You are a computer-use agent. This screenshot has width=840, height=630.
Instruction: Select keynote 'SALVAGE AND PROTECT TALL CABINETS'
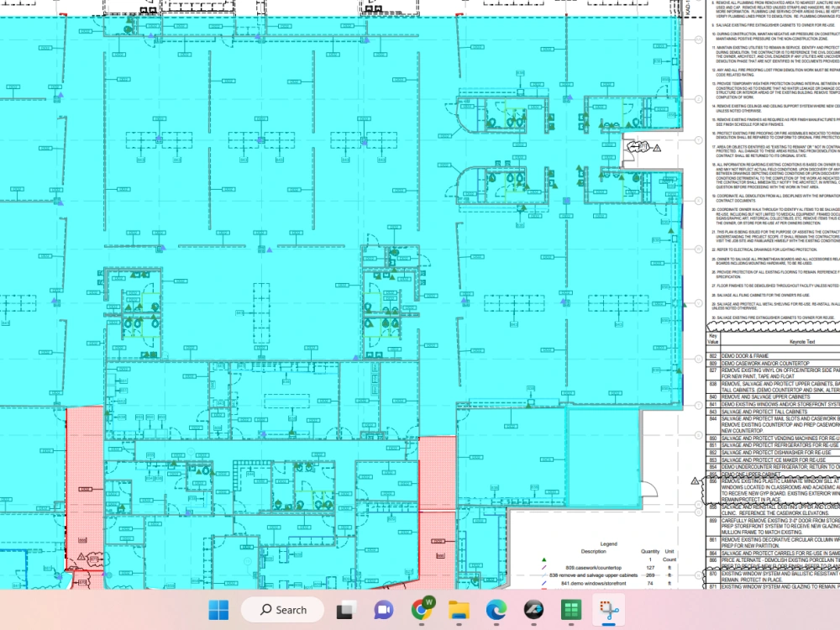click(x=773, y=412)
